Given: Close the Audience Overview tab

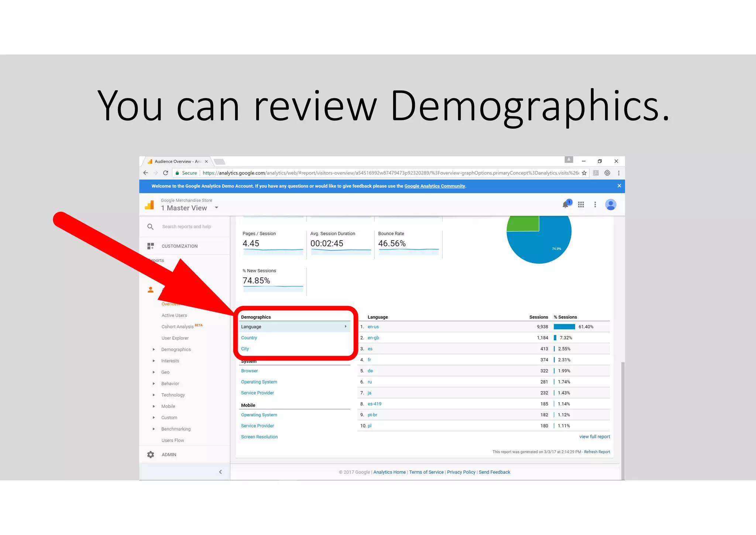Looking at the screenshot, I should 206,161.
